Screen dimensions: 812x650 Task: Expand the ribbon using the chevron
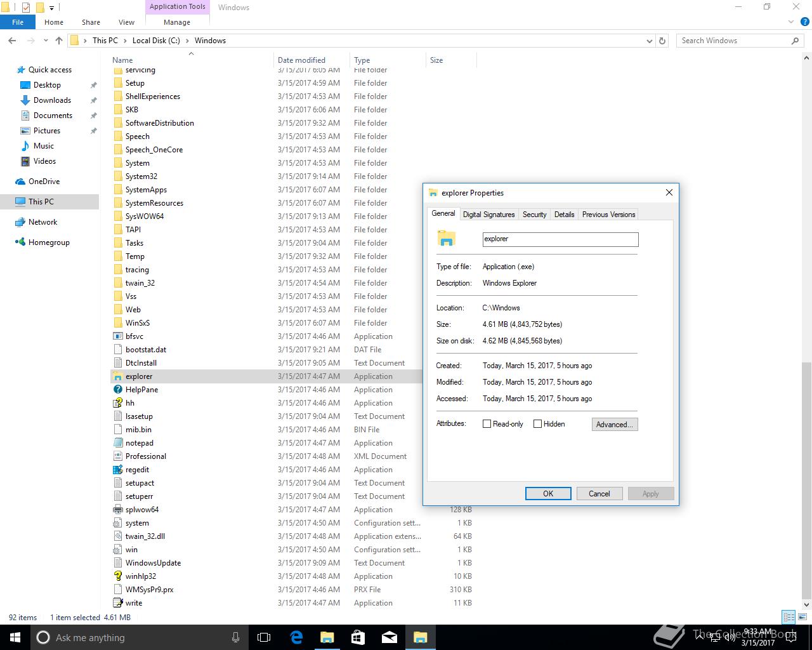(790, 22)
